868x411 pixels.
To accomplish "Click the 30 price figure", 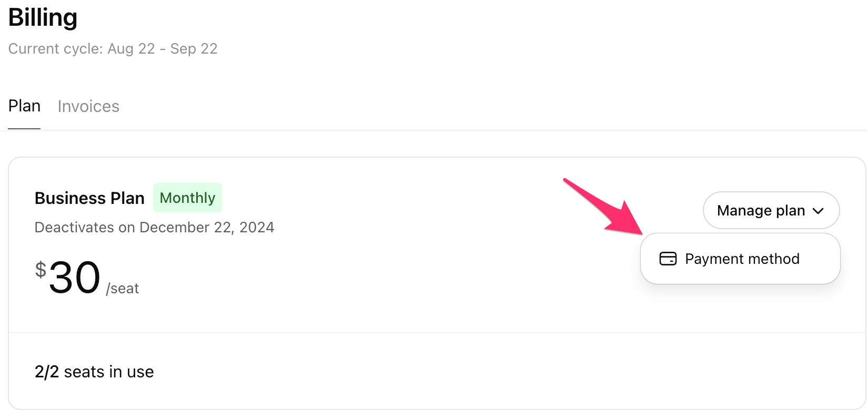I will point(74,277).
